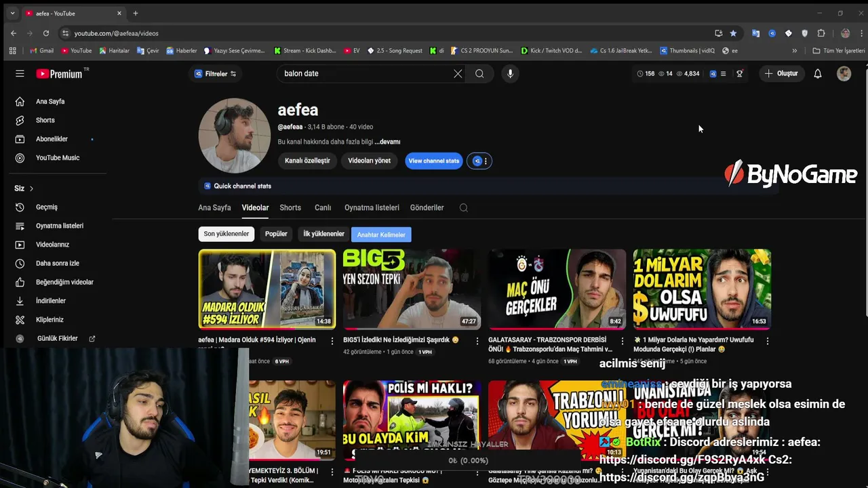Open Günlük Fikirler external link
The image size is (868, 488).
(x=58, y=338)
